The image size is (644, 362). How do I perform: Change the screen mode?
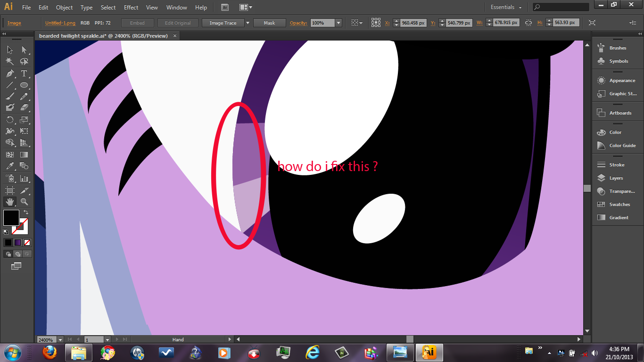click(17, 266)
